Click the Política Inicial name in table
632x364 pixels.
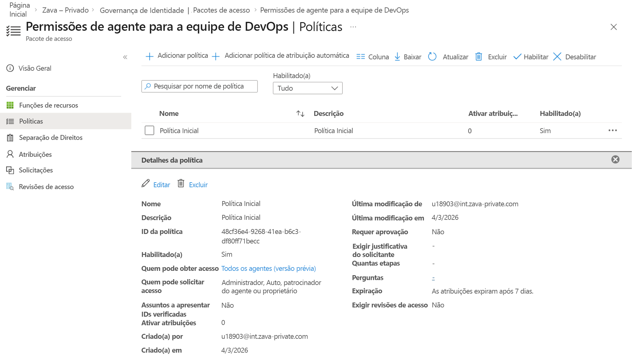[179, 131]
